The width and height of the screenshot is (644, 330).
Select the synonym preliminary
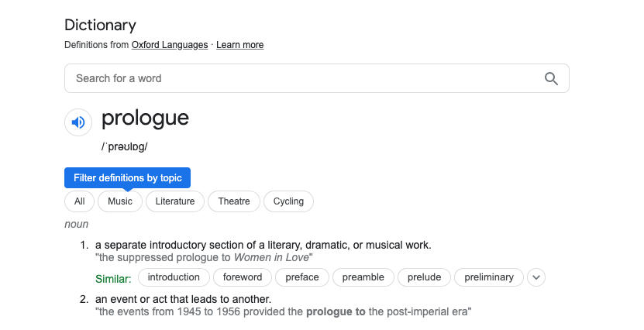coord(488,277)
